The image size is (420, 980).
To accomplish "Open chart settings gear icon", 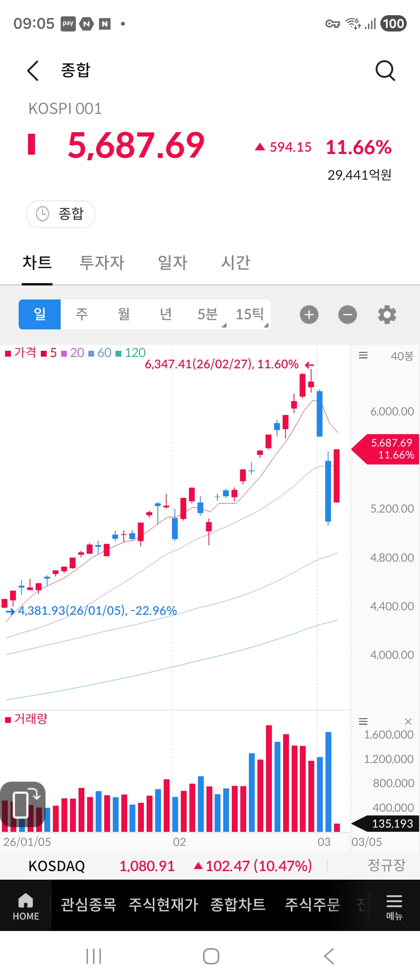I will point(387,315).
